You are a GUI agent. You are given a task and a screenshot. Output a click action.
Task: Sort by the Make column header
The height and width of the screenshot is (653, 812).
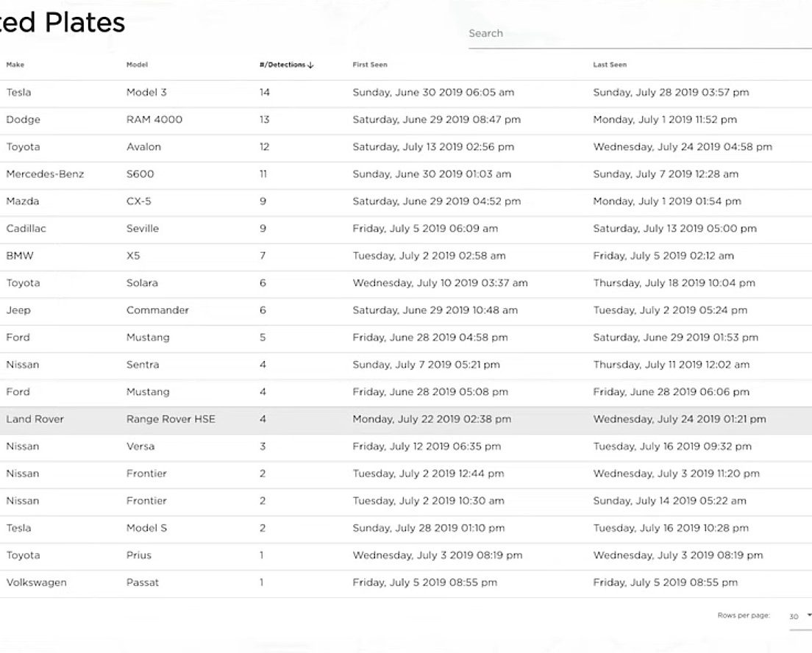15,65
